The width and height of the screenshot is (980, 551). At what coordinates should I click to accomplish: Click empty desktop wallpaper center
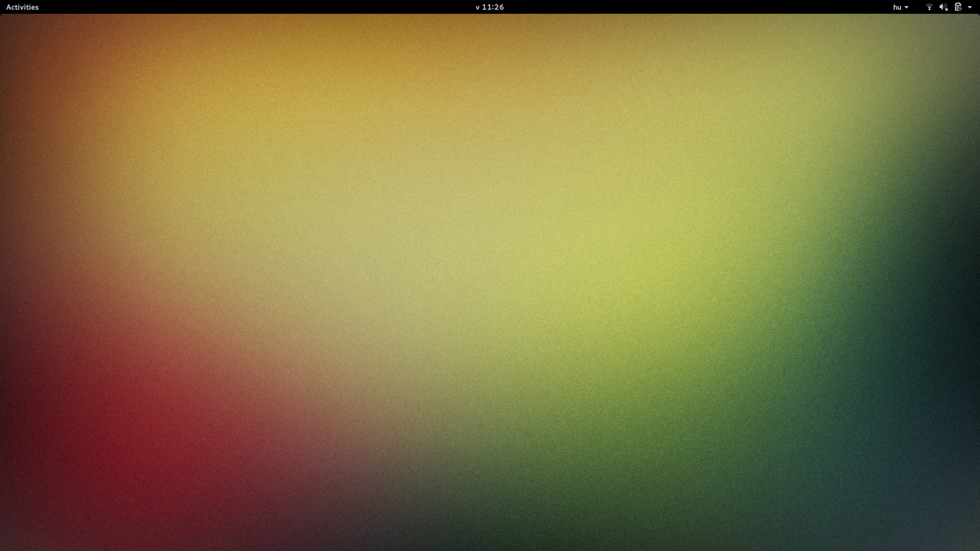click(x=490, y=281)
